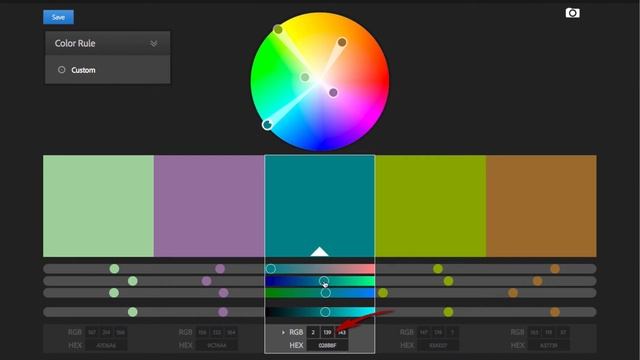Viewport: 640px width, 360px height.
Task: Click purple swatch's green-channel slider handle
Action: pyautogui.click(x=207, y=281)
